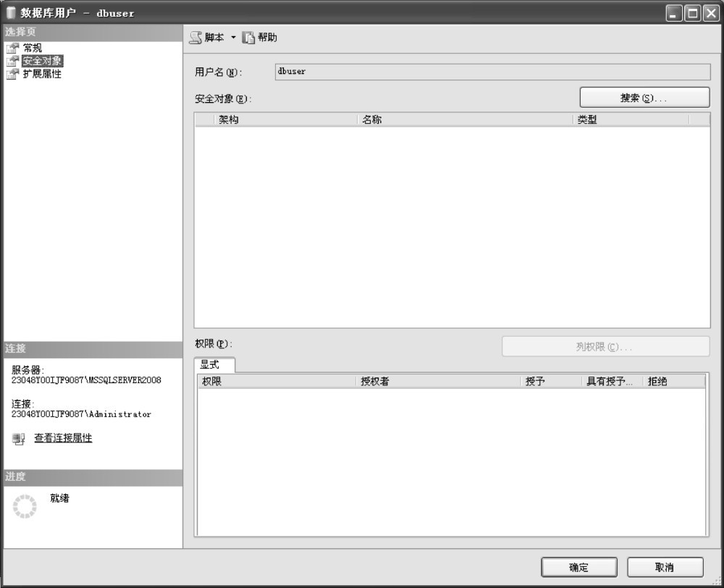Image resolution: width=724 pixels, height=588 pixels.
Task: Click the 拒绝 column header
Action: (673, 382)
